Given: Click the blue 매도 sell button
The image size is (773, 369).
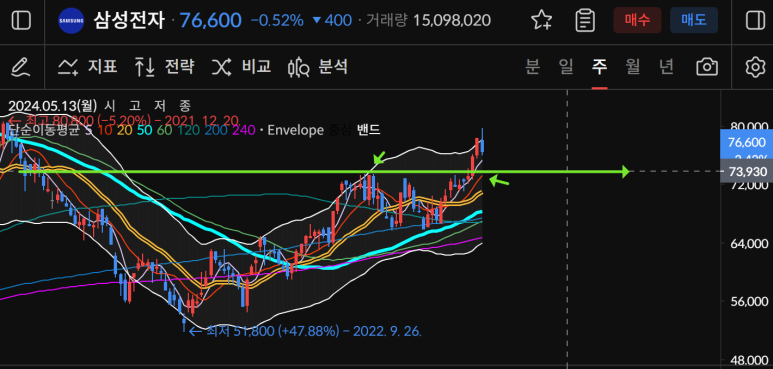Looking at the screenshot, I should [x=694, y=20].
